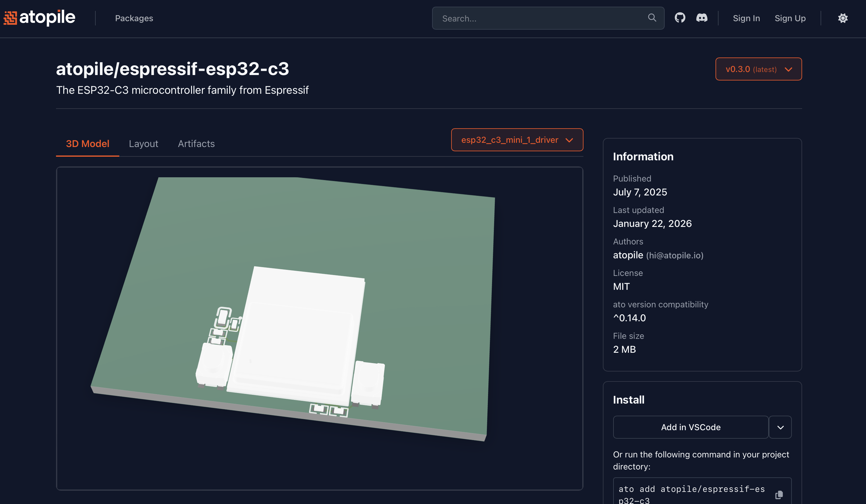Open the GitHub repository icon
Screen dimensions: 866x504
pos(680,18)
